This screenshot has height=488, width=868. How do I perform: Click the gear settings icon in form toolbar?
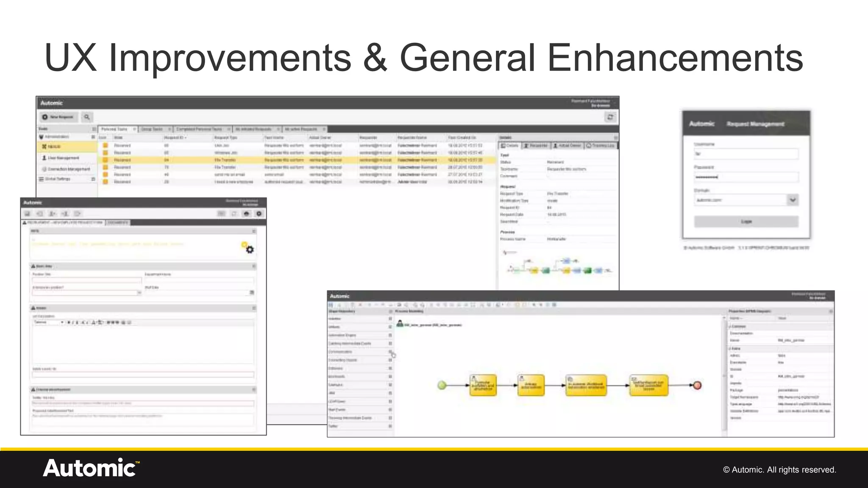coord(259,214)
